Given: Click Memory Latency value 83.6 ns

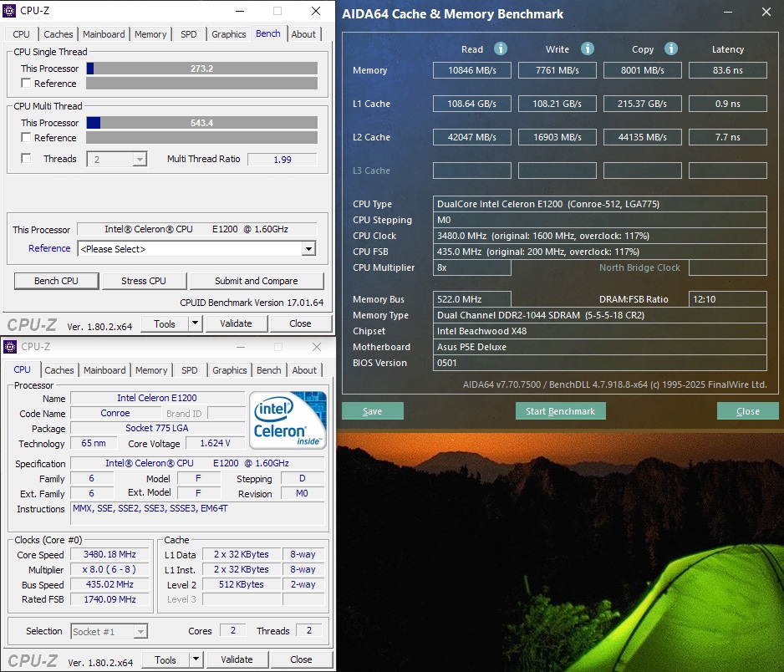Looking at the screenshot, I should [727, 70].
